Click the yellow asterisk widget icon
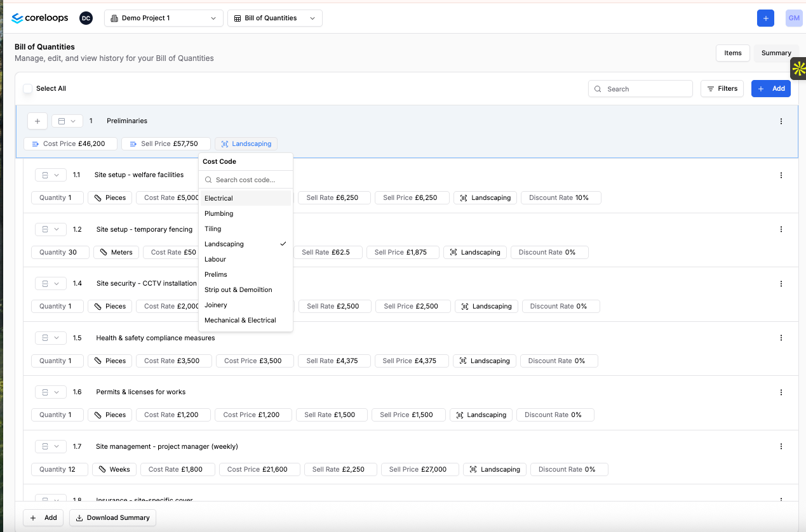806x532 pixels. 798,69
